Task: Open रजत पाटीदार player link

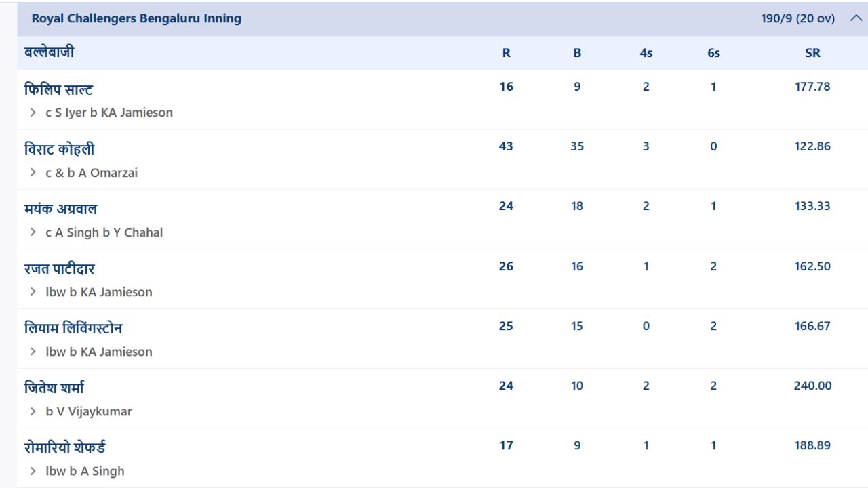Action: [x=59, y=268]
